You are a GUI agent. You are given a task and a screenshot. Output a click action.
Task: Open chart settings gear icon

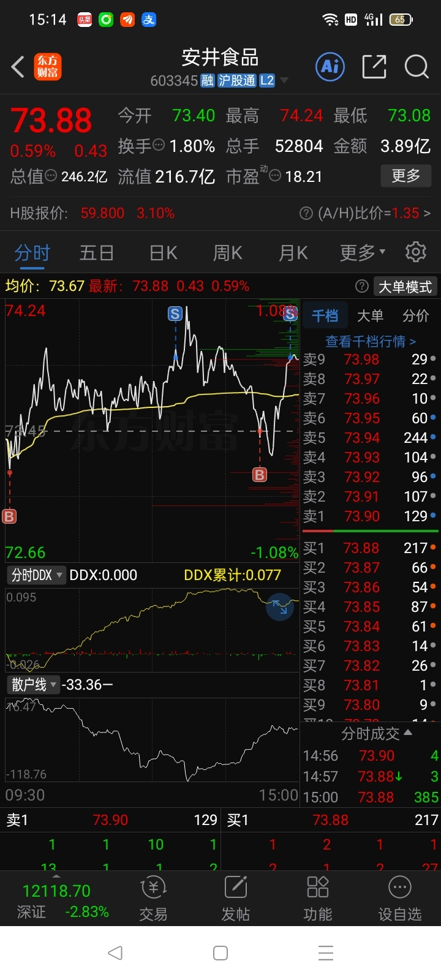416,252
